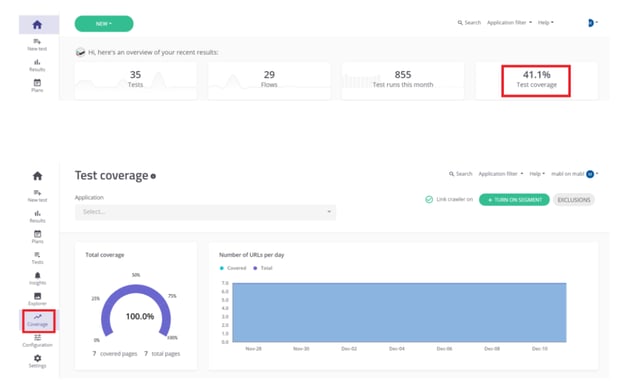Open Settings gear in the sidebar

[37, 361]
